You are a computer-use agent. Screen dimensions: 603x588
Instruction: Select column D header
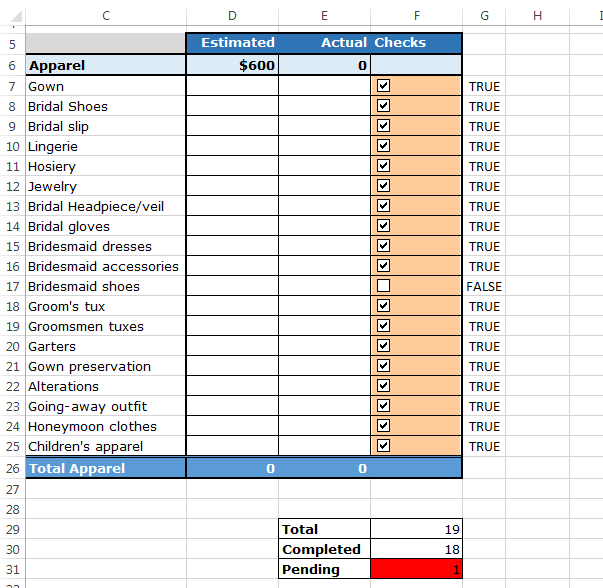click(232, 15)
